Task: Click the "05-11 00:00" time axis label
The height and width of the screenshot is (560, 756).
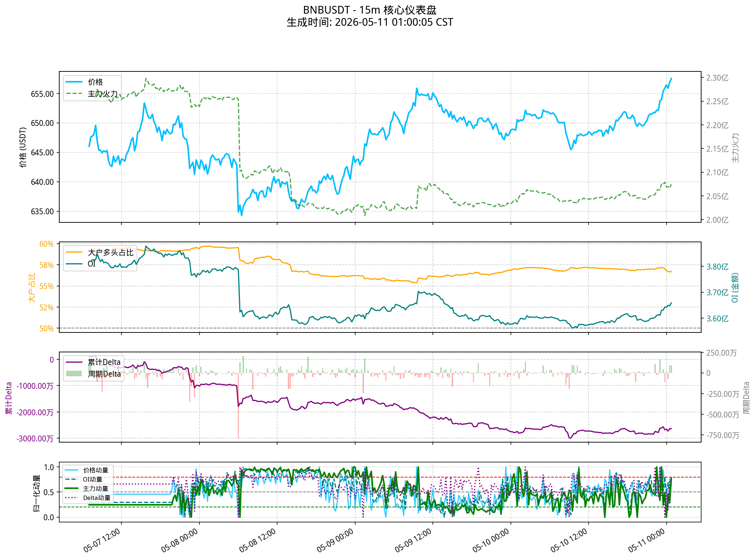Action: click(647, 540)
